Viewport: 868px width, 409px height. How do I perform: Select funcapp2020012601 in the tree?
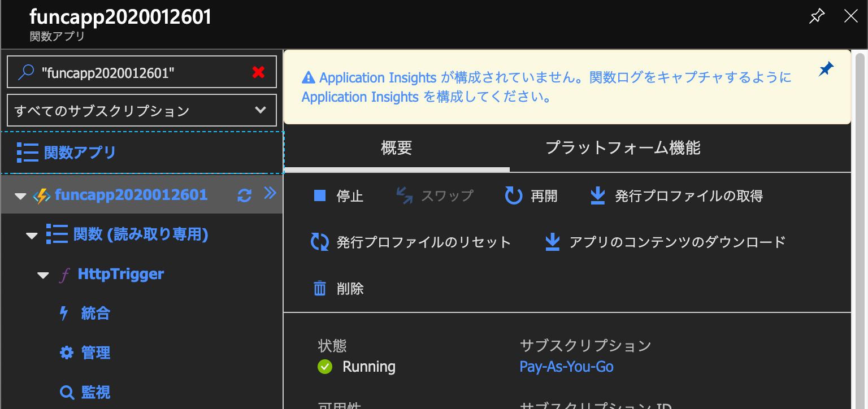[131, 195]
